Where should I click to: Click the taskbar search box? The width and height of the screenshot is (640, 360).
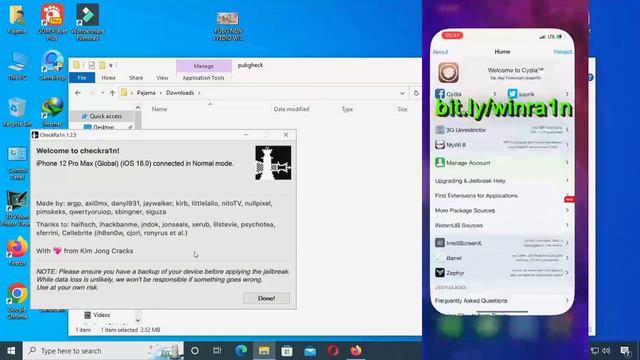tap(103, 351)
